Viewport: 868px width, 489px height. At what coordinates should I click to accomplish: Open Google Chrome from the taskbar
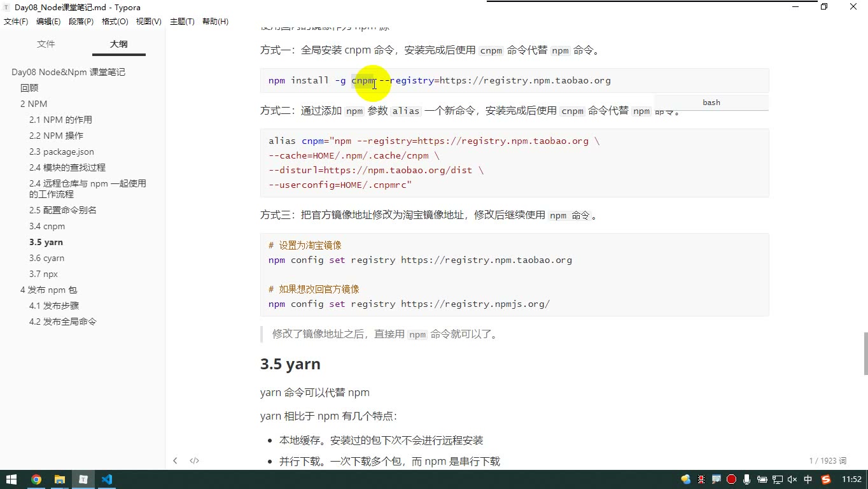36,479
